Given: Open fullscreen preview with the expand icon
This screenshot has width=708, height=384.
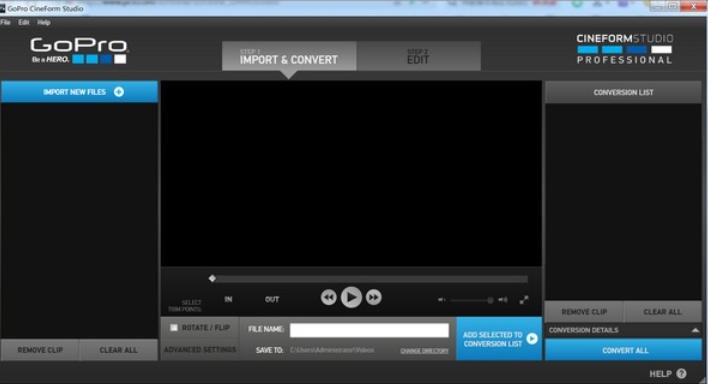Looking at the screenshot, I should [524, 300].
